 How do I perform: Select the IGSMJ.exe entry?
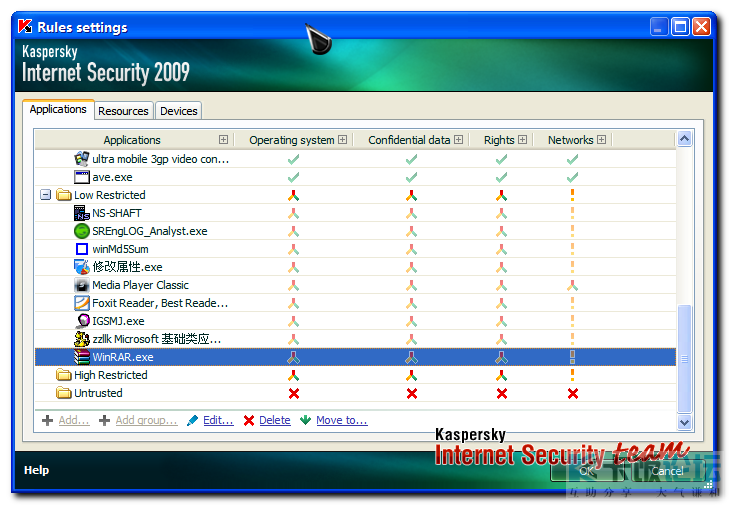[355, 321]
